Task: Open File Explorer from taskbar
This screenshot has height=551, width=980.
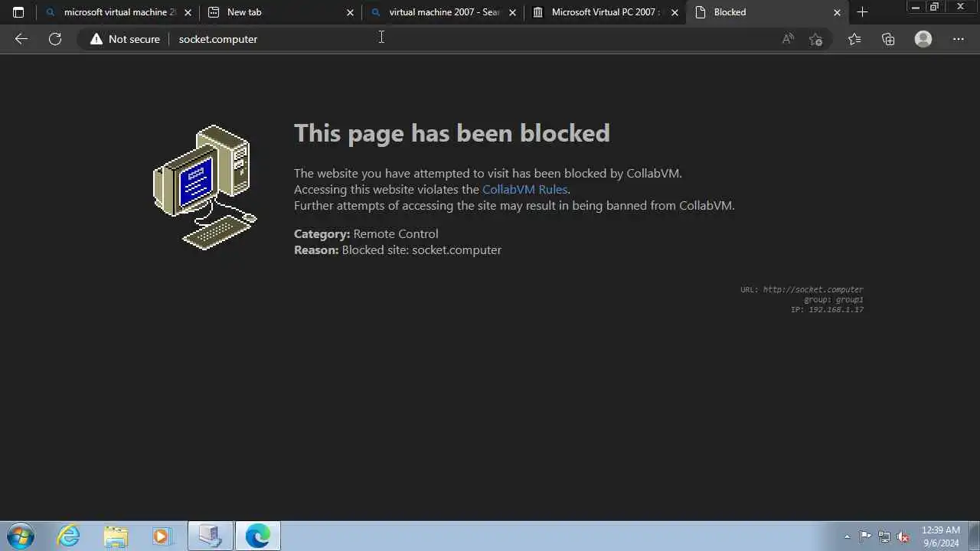Action: (116, 536)
